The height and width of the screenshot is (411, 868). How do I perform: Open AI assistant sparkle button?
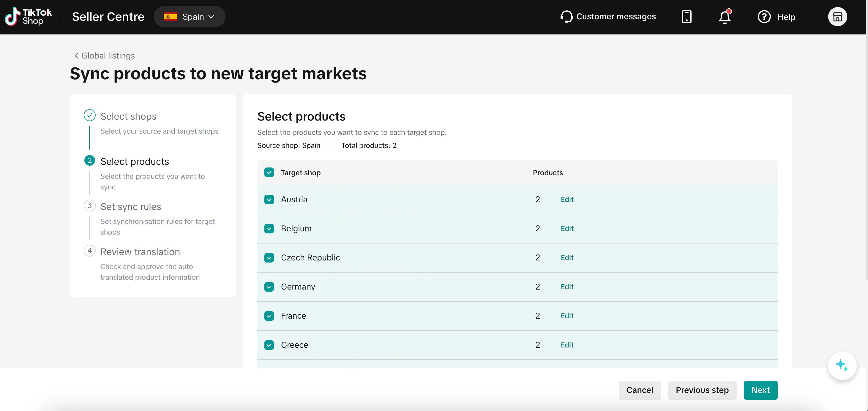[x=842, y=366]
